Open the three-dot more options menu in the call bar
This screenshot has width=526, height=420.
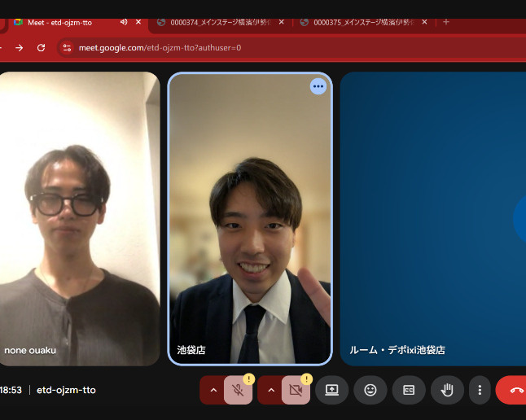point(480,390)
